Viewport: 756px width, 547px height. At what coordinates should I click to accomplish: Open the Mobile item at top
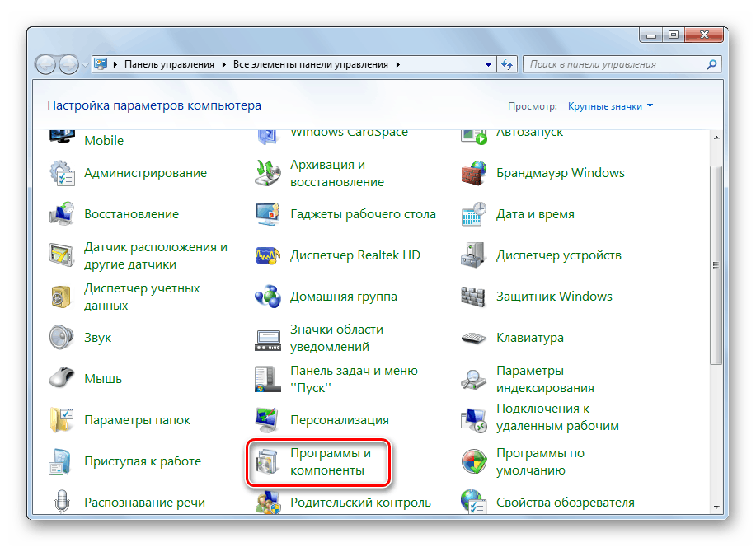(x=104, y=140)
